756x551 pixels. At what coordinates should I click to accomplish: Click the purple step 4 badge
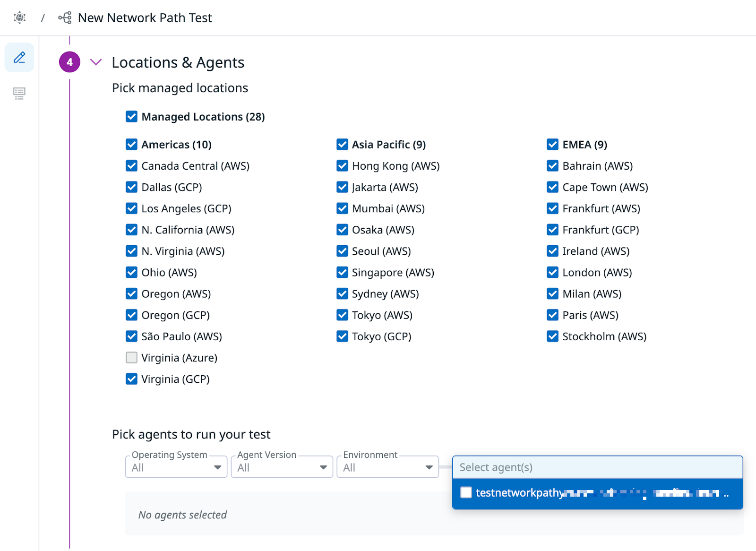point(69,62)
